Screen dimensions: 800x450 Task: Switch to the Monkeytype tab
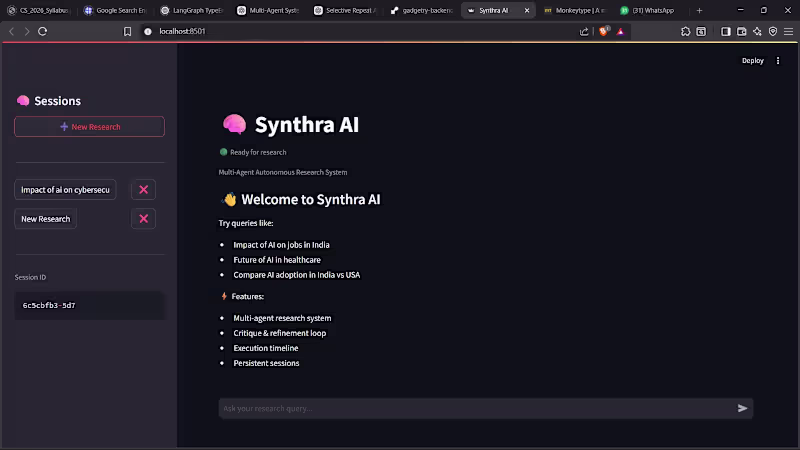pyautogui.click(x=574, y=10)
